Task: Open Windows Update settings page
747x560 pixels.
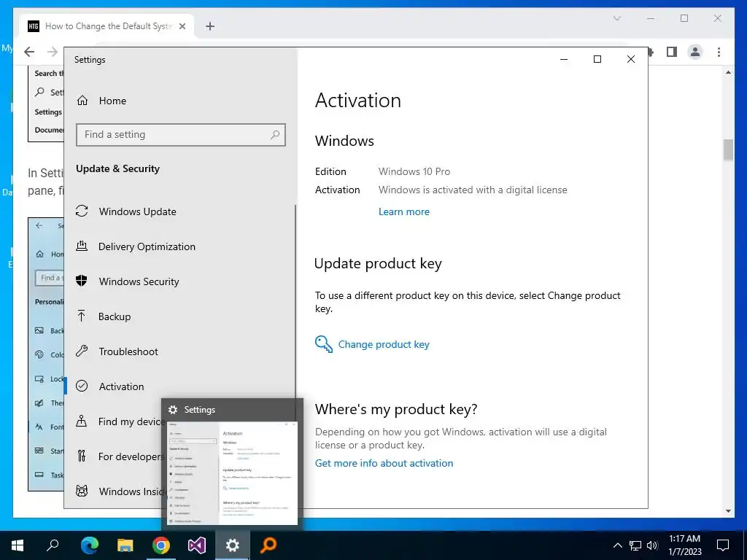Action: (137, 211)
